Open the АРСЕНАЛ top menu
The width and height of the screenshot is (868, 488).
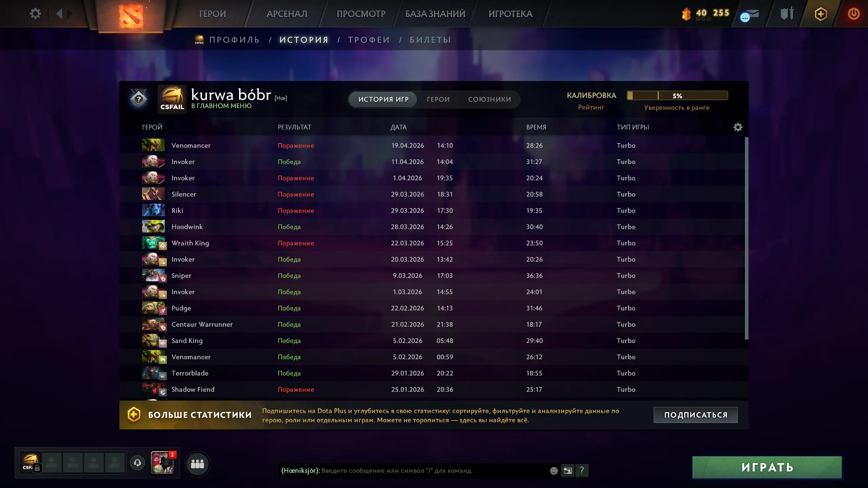[x=287, y=14]
